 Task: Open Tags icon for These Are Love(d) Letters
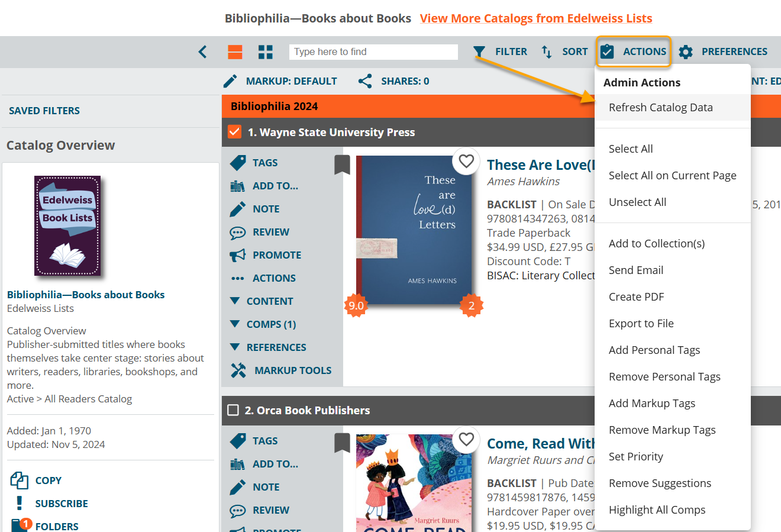click(x=238, y=163)
